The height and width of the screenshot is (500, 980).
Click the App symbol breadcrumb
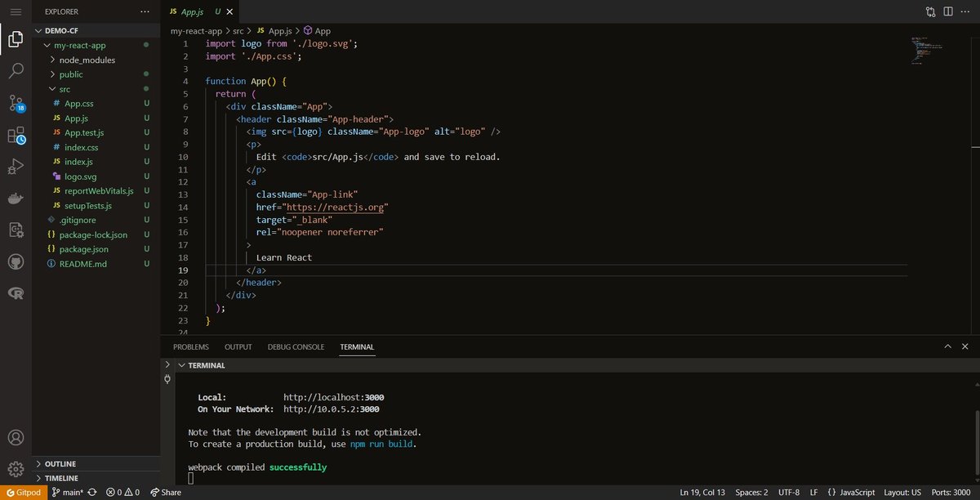317,30
